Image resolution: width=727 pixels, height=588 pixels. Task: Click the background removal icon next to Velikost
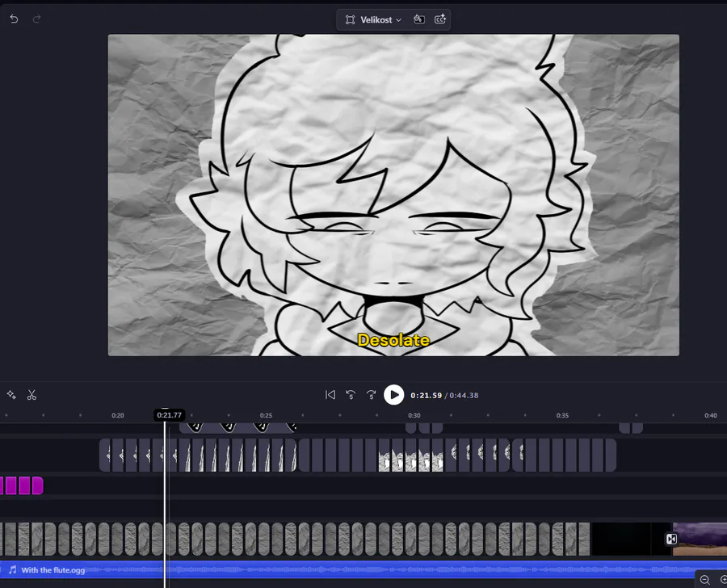[x=419, y=19]
